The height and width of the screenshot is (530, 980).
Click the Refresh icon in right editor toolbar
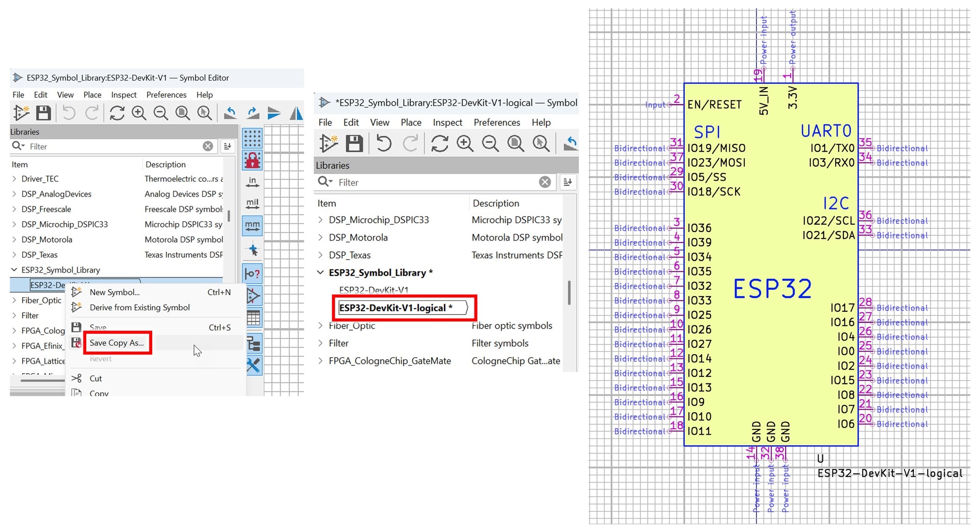(439, 144)
